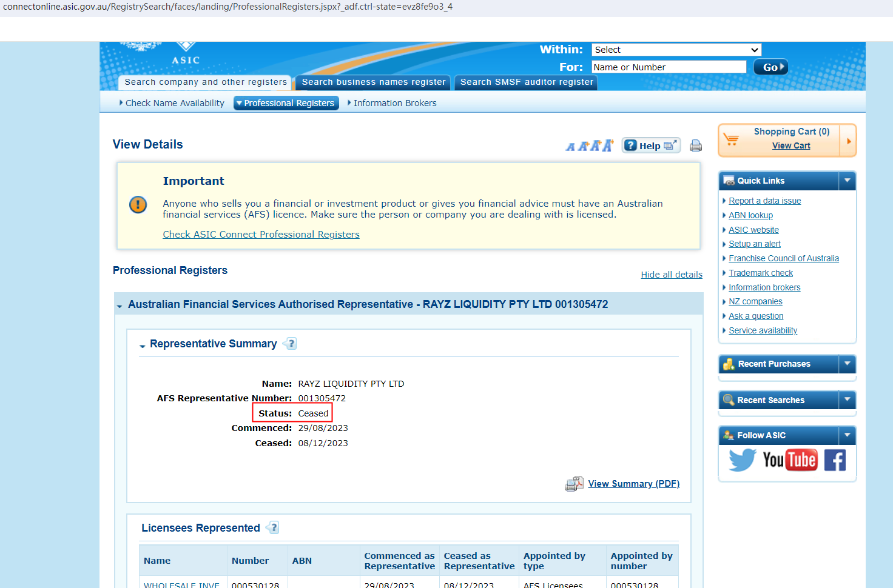Show help for Licensees Represented
893x588 pixels.
(272, 528)
